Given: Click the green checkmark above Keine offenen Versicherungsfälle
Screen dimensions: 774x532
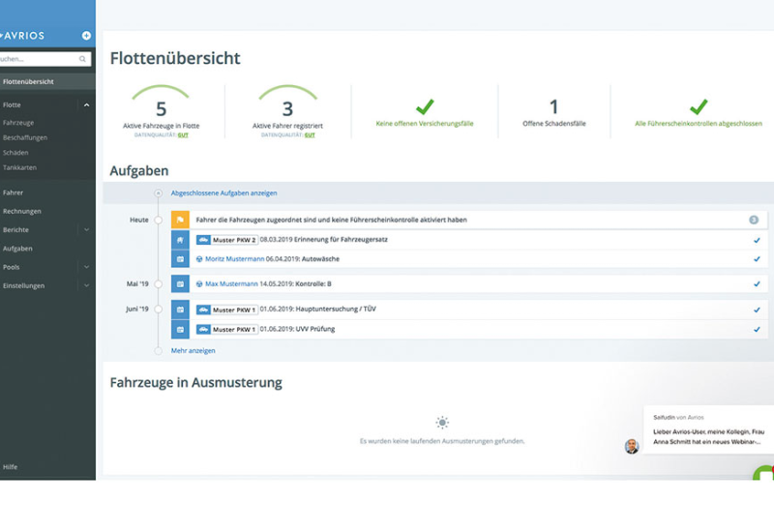Looking at the screenshot, I should pos(424,106).
